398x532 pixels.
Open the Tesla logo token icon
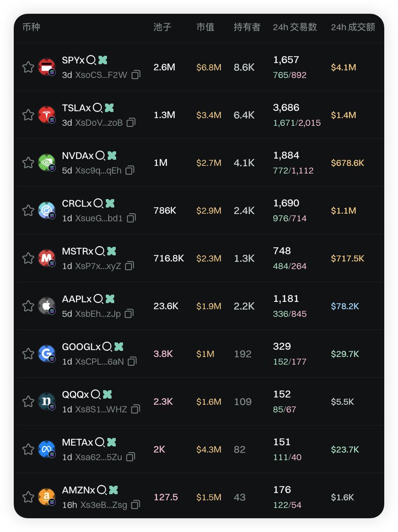47,115
